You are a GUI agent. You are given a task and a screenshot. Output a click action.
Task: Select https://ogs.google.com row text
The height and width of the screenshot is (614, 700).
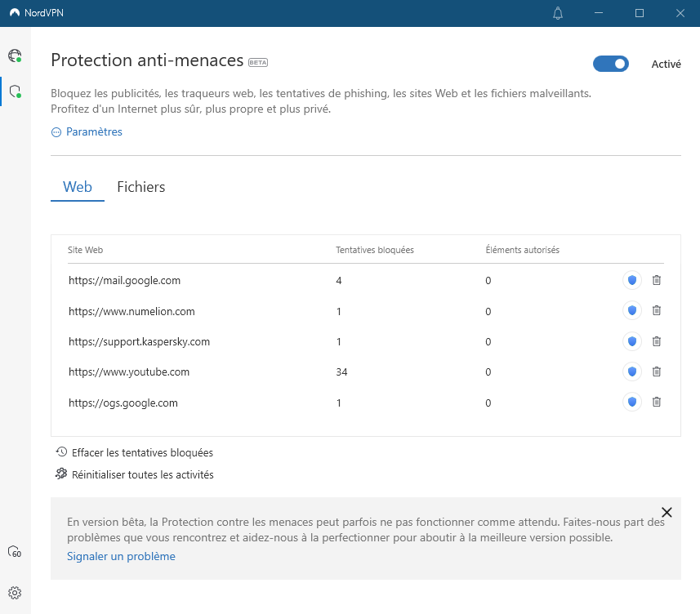coord(123,403)
